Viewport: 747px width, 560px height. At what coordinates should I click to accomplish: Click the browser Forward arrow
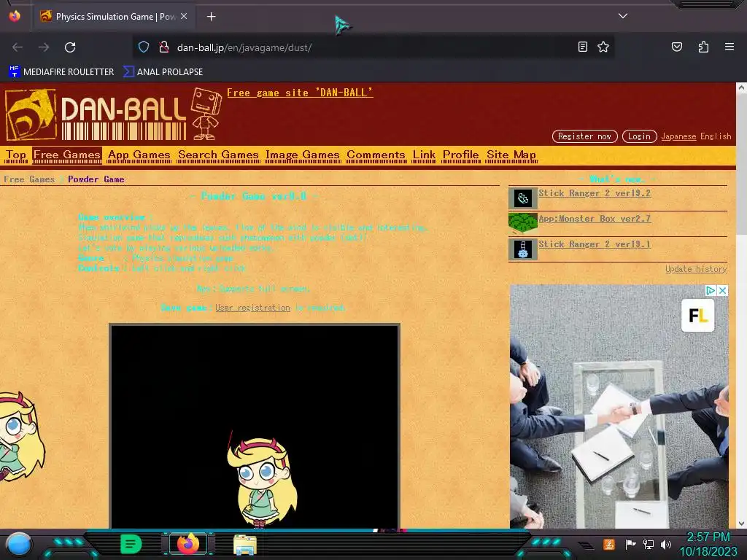(44, 47)
